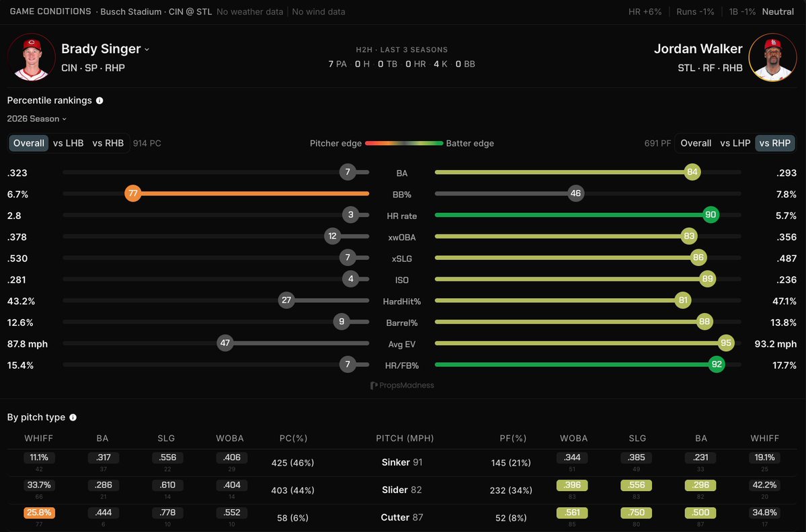Select pitcher vs RHB split
806x532 pixels.
[x=108, y=143]
